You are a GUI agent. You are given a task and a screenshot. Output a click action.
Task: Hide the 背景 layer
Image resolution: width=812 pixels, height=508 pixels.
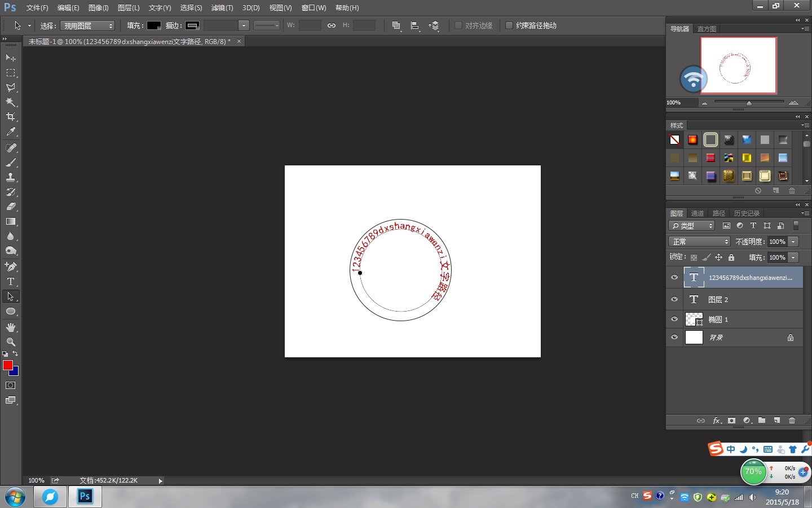pos(674,337)
